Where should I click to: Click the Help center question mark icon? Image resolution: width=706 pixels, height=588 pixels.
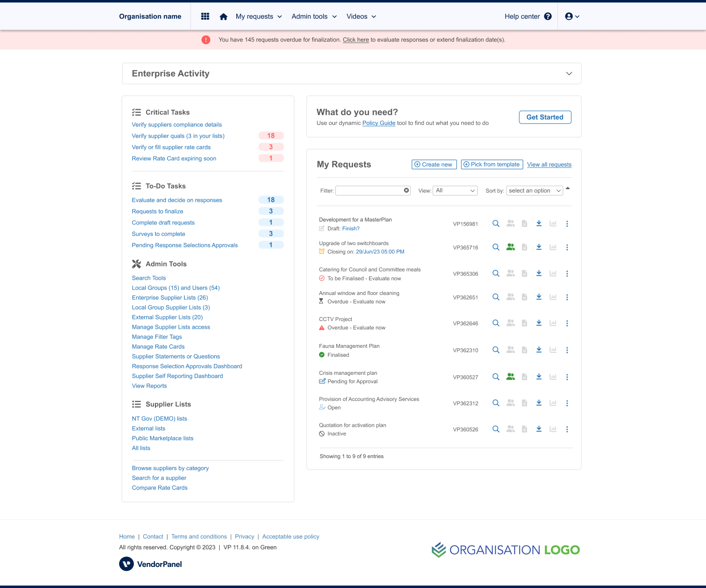point(548,16)
